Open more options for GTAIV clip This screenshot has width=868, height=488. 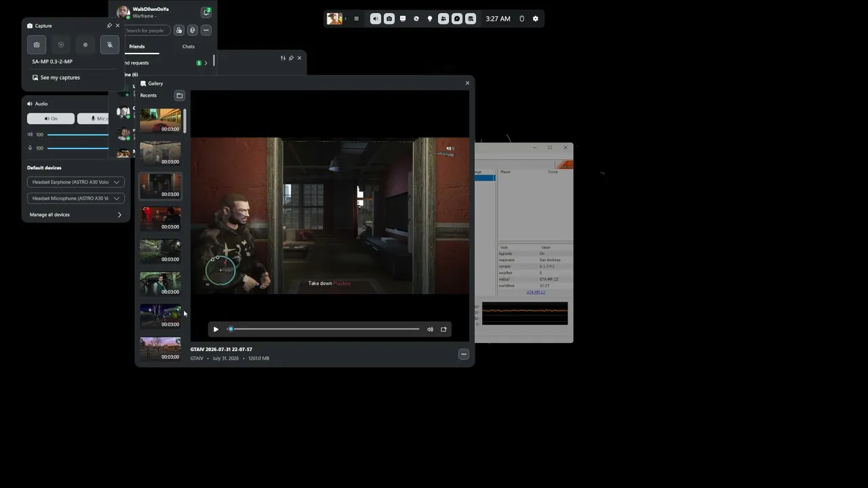464,354
